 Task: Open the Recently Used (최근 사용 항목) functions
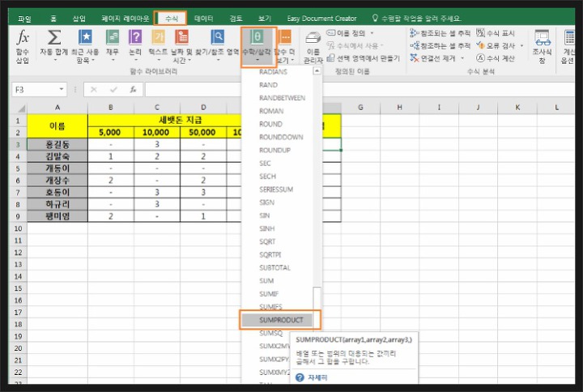click(85, 46)
